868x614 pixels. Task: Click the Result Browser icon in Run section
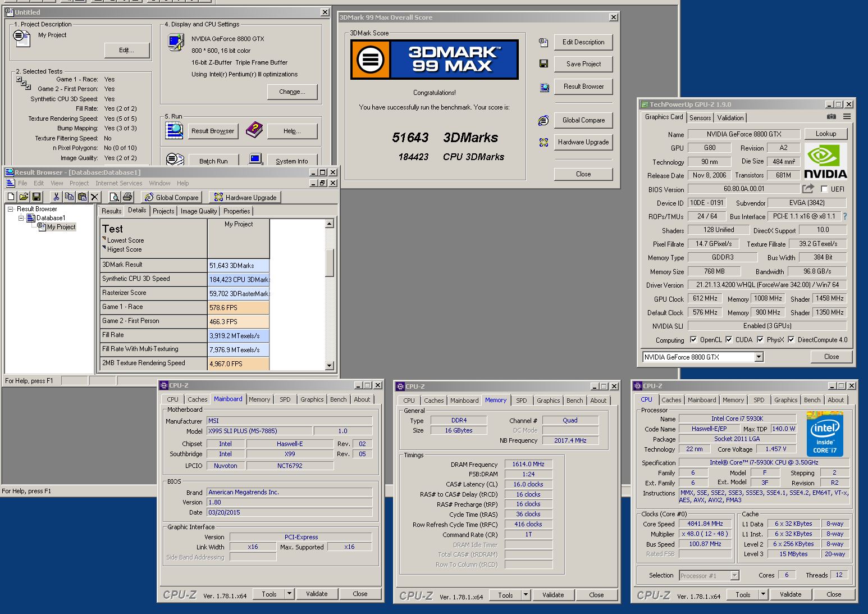pyautogui.click(x=175, y=130)
